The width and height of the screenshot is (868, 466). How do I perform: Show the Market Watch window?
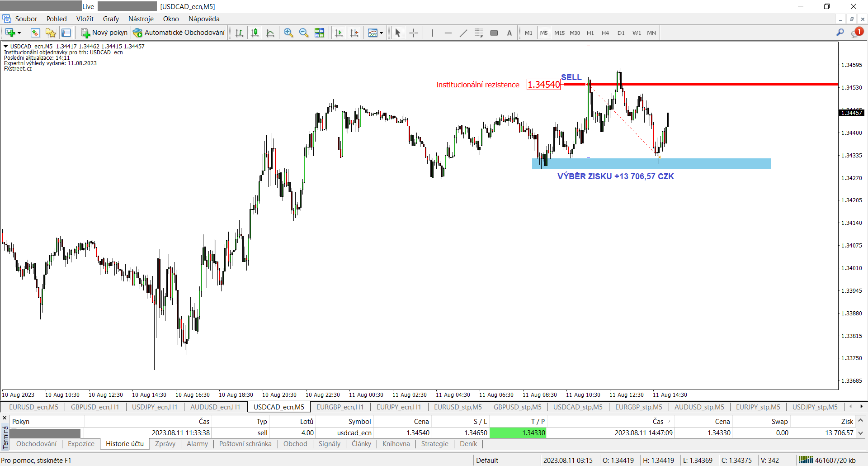tap(35, 33)
